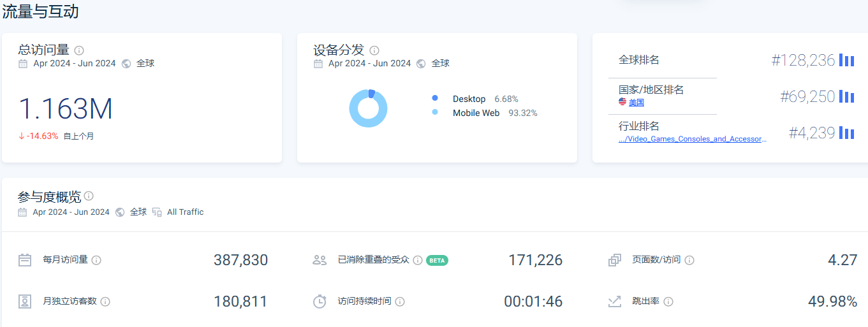Click All Traffic label in 参与度概览

185,212
